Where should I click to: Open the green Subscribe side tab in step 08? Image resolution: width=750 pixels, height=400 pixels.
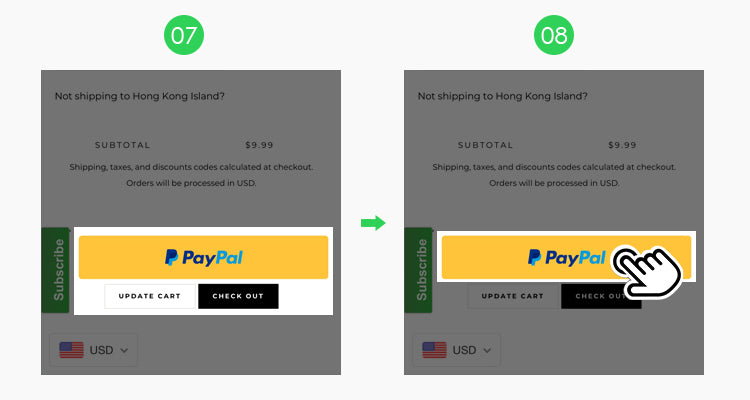click(x=419, y=270)
